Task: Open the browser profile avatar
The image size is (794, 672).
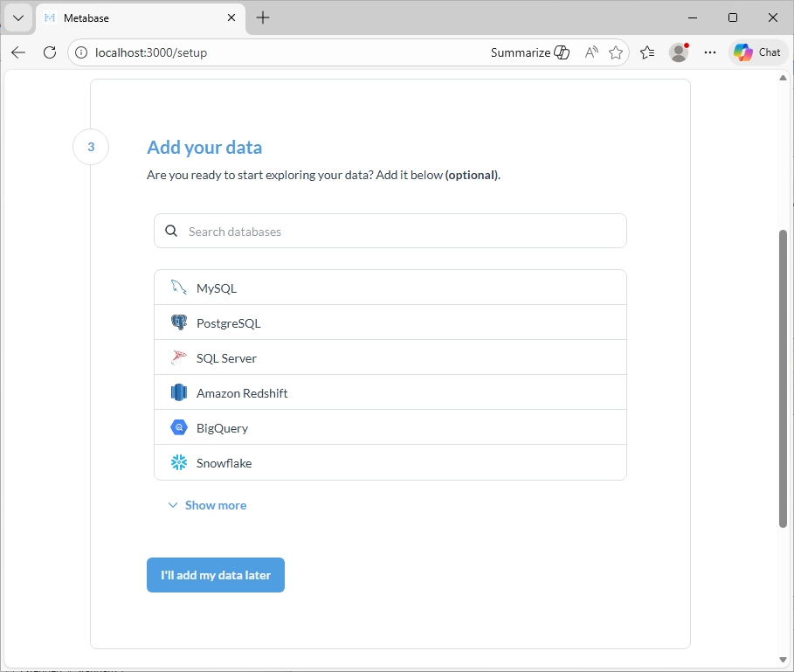Action: [679, 52]
